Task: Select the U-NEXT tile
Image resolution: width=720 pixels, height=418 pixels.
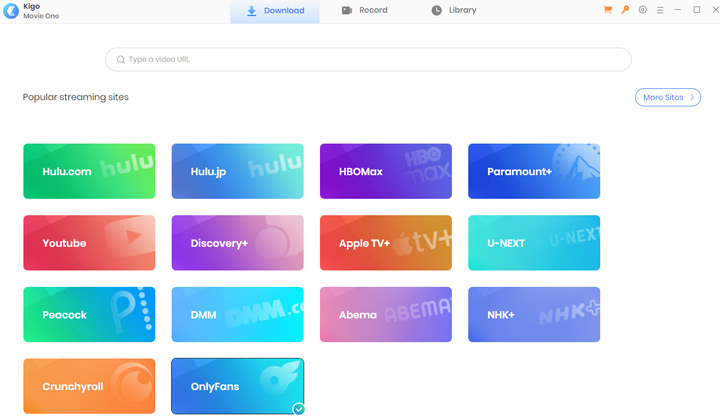Action: pyautogui.click(x=534, y=243)
